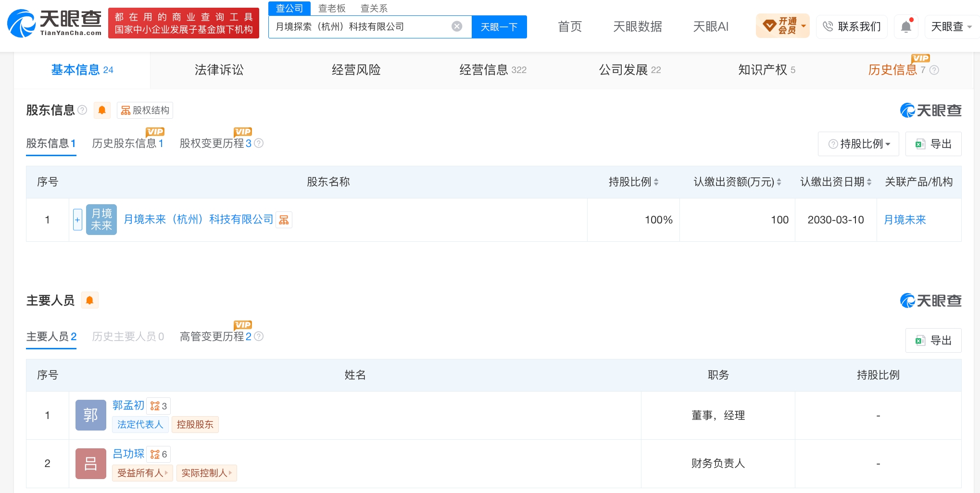Image resolution: width=980 pixels, height=493 pixels.
Task: Open 开通会员 VIP dropdown
Action: click(x=783, y=26)
